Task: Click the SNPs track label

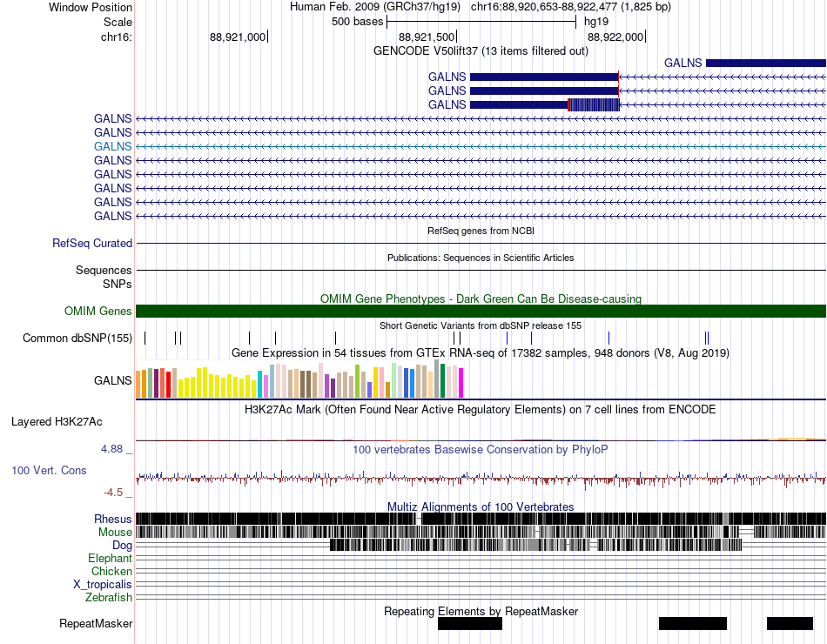Action: point(118,285)
